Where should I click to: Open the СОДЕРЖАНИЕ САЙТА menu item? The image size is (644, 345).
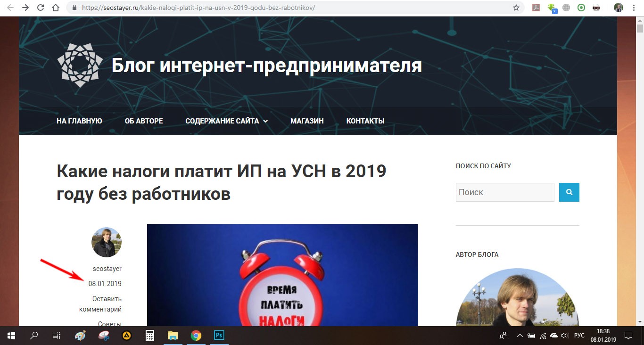pyautogui.click(x=222, y=121)
